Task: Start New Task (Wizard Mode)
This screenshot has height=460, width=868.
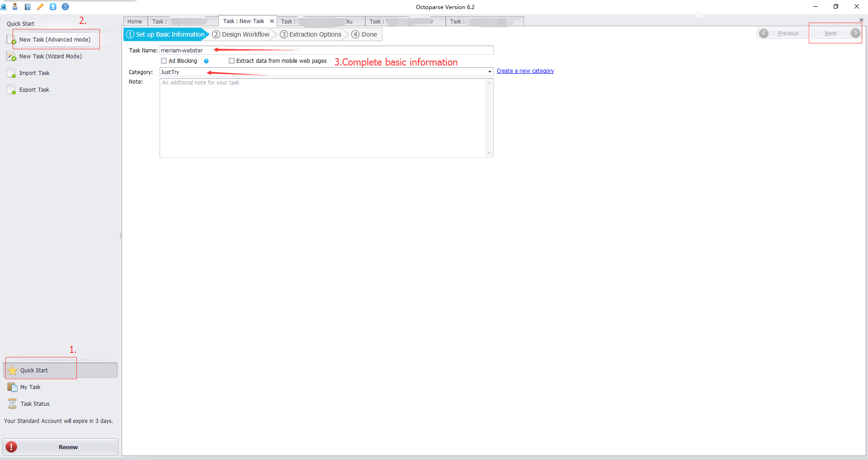Action: pos(51,56)
